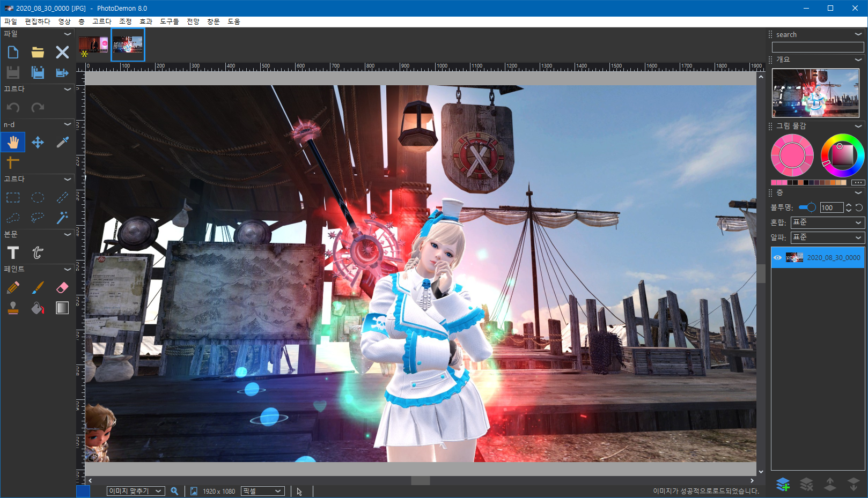Click the save-as export icon with arrow
Image resolution: width=868 pixels, height=498 pixels.
coord(62,72)
